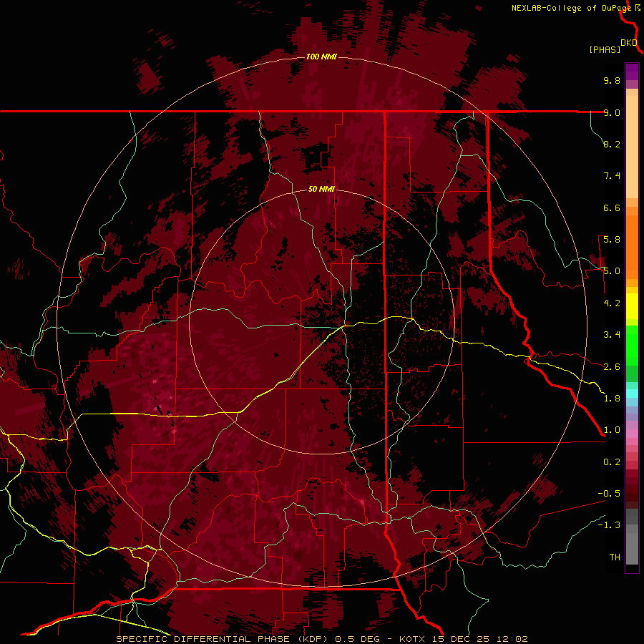Click the DKD label above the color scale
This screenshot has height=644, width=644.
click(629, 43)
